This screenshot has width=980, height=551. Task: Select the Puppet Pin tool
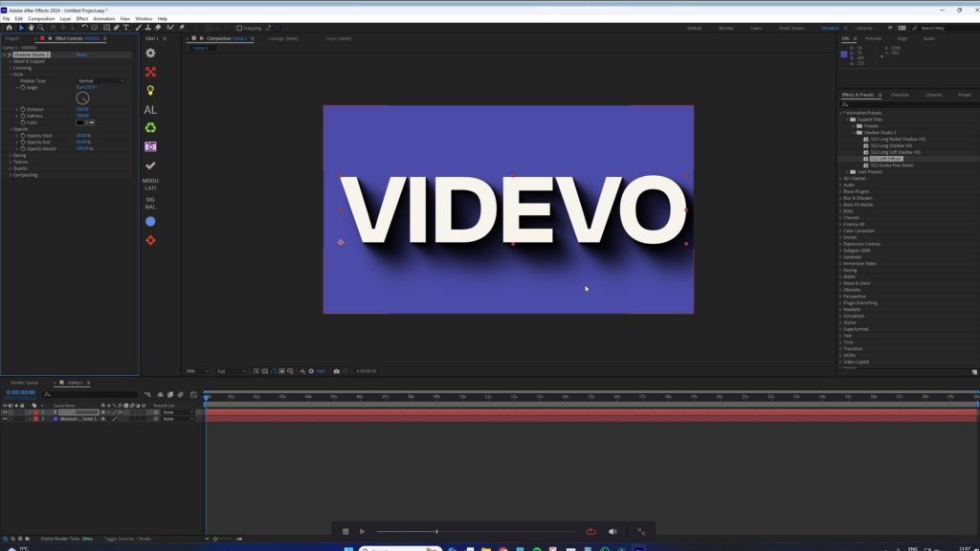click(182, 28)
